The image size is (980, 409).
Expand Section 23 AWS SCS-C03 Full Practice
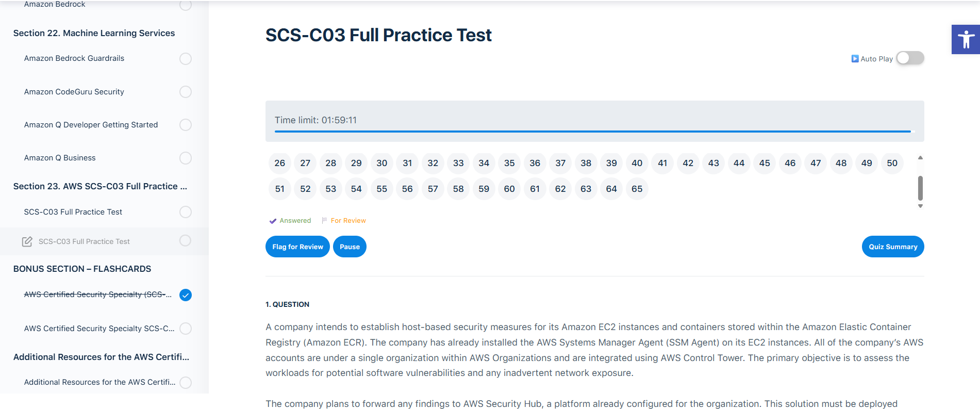click(100, 186)
